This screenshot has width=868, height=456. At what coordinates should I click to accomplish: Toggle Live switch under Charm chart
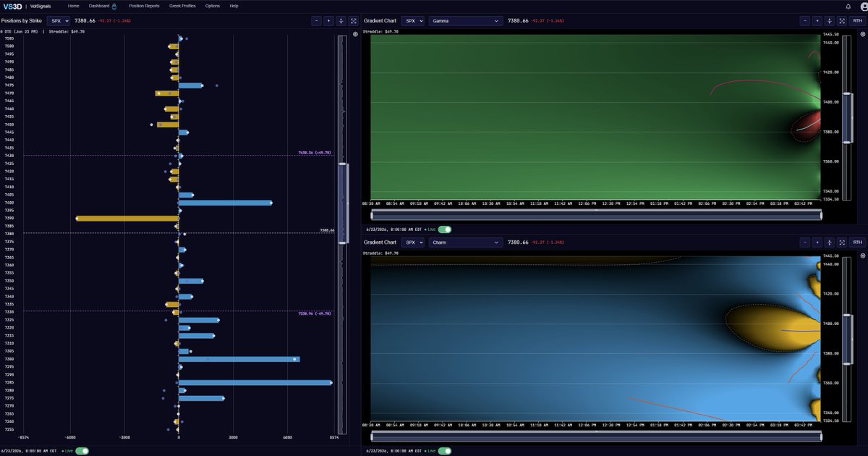click(x=445, y=451)
